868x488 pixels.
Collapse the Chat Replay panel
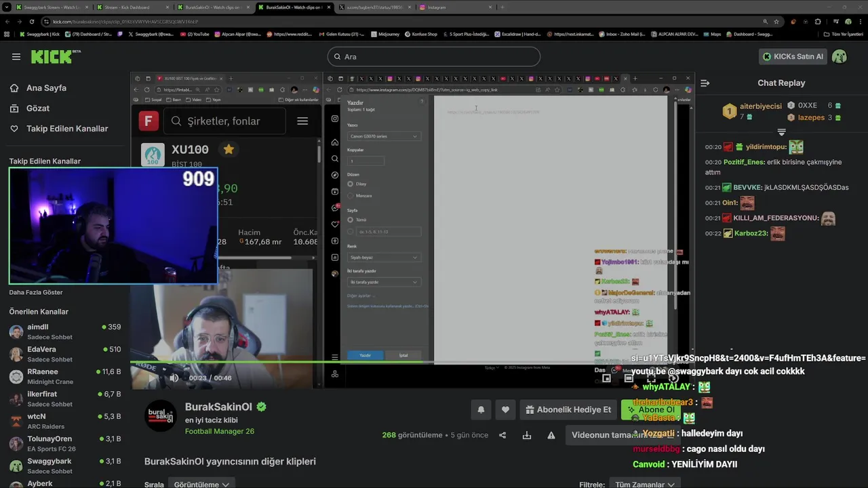pos(705,83)
